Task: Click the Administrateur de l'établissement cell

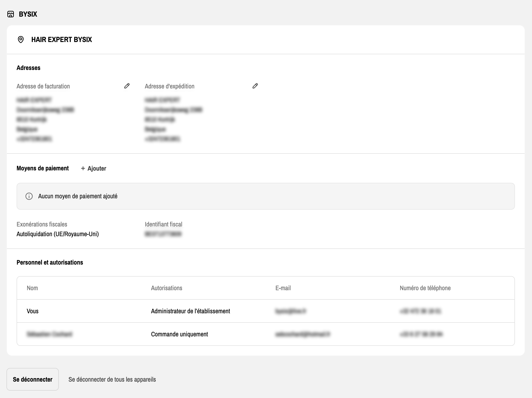Action: 191,311
